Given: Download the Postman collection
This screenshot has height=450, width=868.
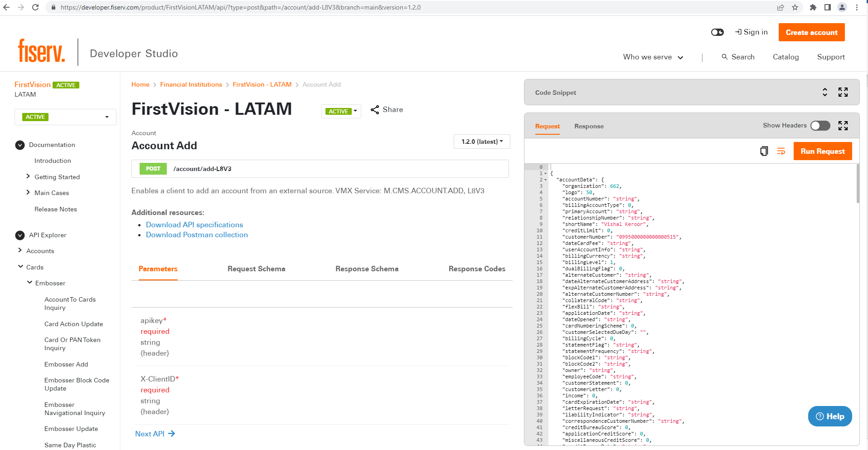Looking at the screenshot, I should (x=197, y=235).
